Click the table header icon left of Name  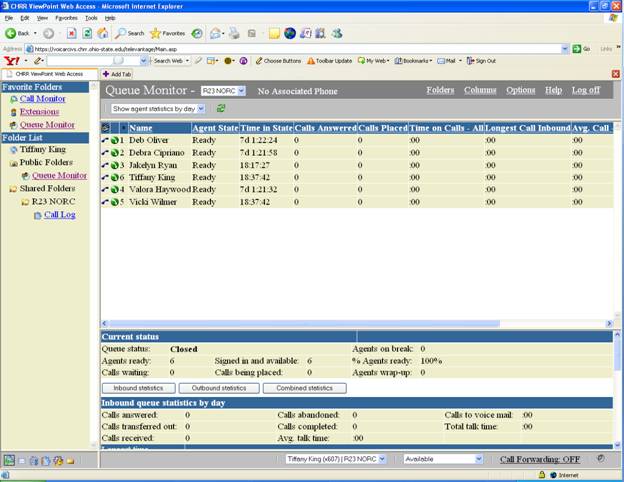click(x=106, y=128)
